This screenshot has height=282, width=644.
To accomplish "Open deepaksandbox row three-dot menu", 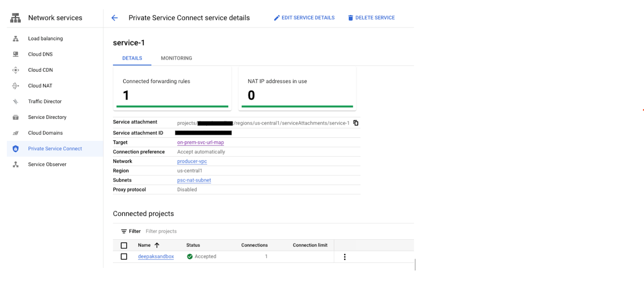I will point(345,257).
